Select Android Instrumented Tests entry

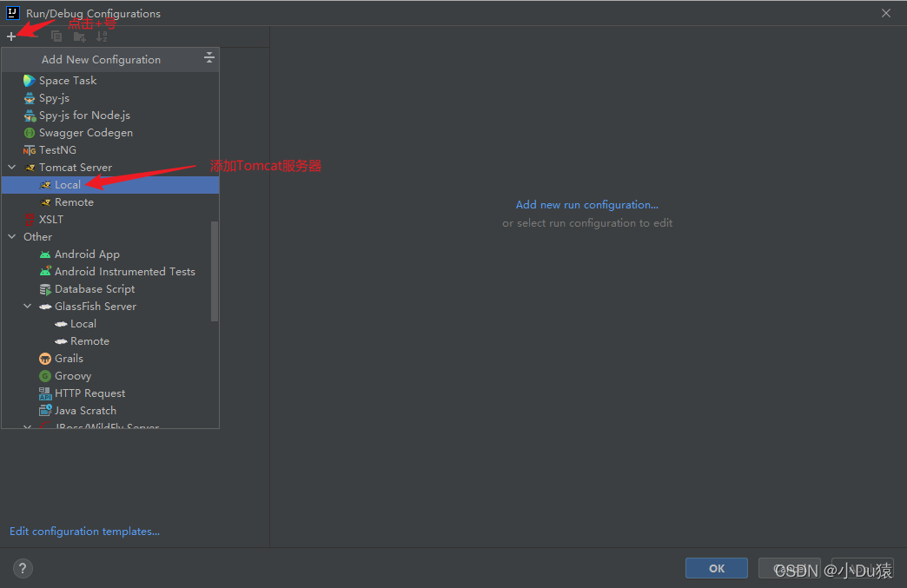pyautogui.click(x=107, y=272)
